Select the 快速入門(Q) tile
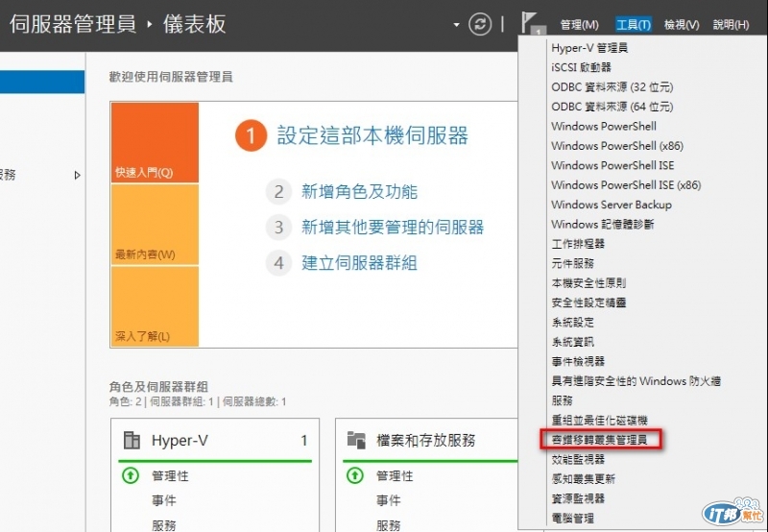 [155, 142]
